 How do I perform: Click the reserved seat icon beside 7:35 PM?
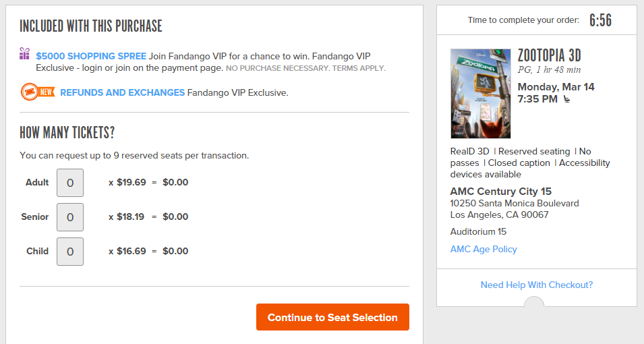tap(567, 100)
